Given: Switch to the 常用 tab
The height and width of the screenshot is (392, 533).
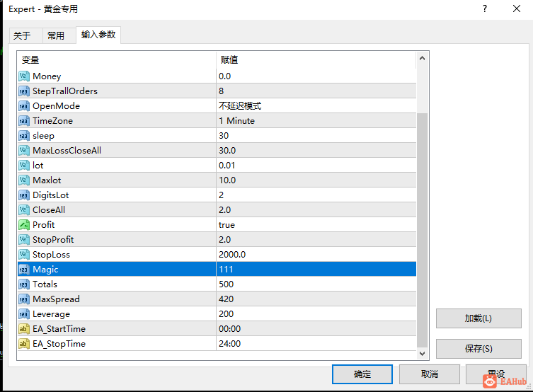Looking at the screenshot, I should 59,35.
